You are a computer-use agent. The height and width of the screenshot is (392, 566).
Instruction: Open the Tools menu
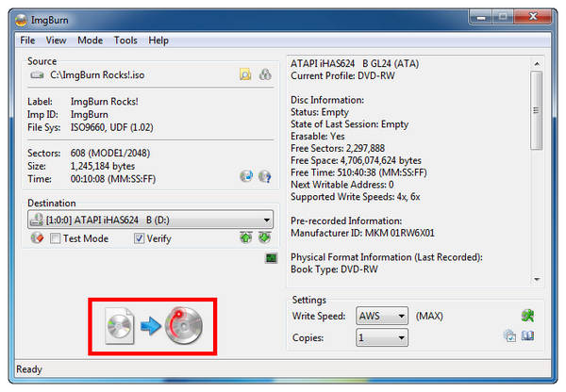(125, 41)
